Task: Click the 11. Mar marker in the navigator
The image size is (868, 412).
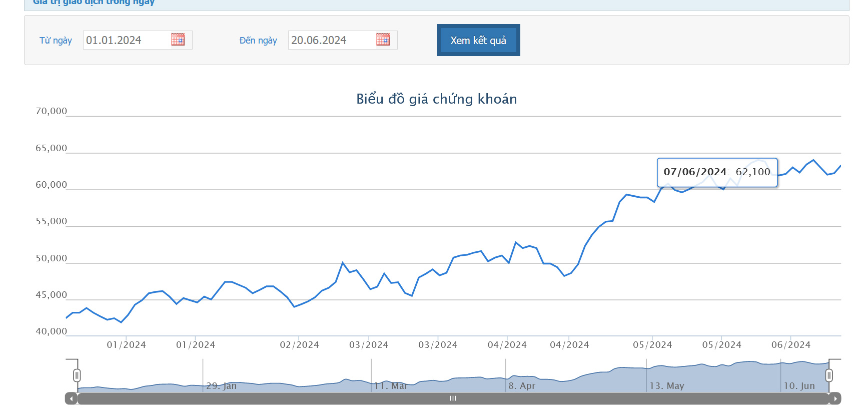Action: pyautogui.click(x=391, y=386)
